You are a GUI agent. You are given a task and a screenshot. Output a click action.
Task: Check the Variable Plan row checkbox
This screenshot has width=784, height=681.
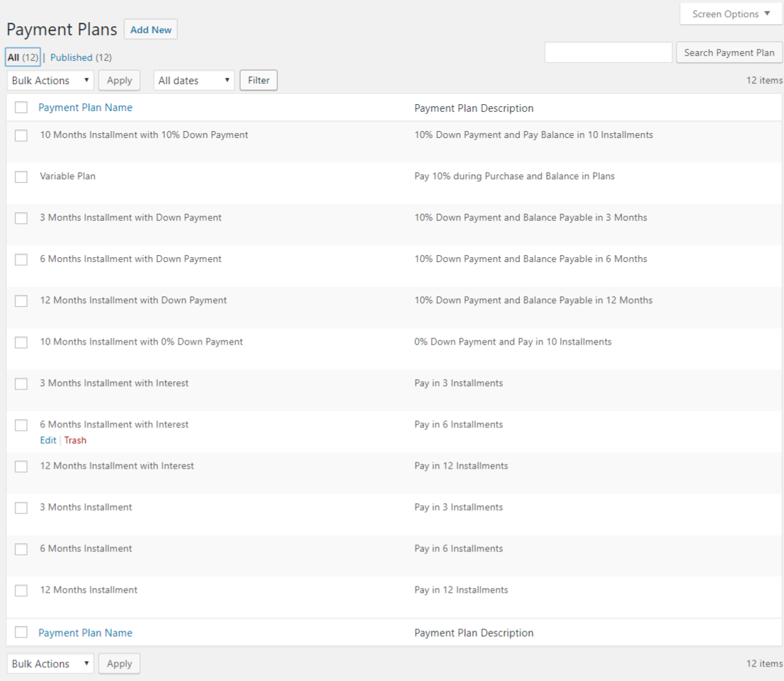point(21,177)
